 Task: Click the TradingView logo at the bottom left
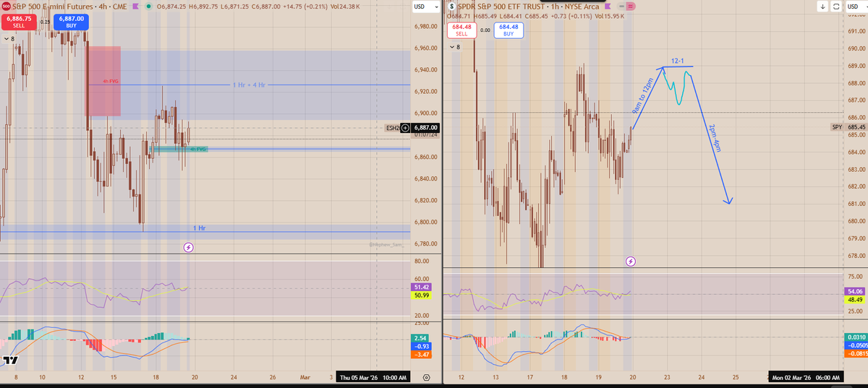pyautogui.click(x=10, y=360)
